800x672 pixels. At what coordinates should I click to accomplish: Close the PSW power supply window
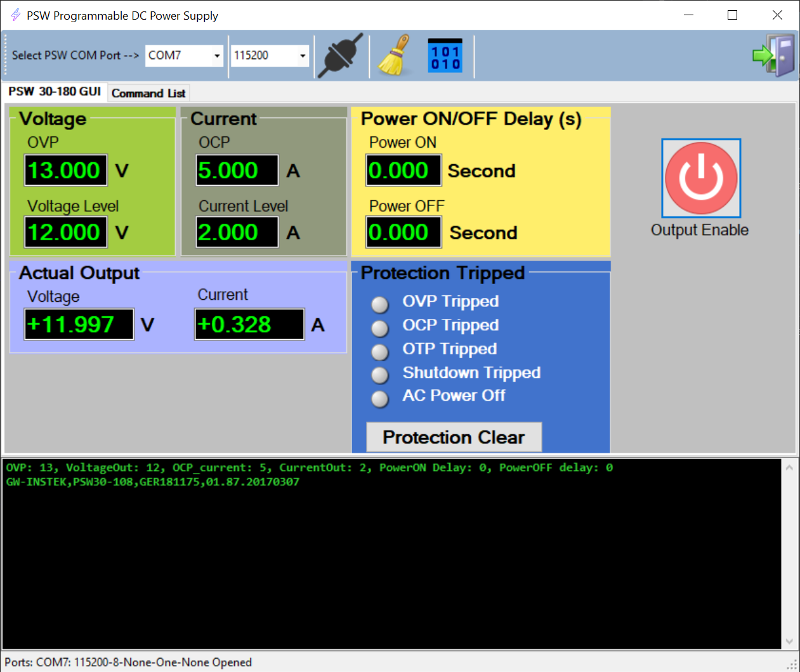[x=777, y=15]
